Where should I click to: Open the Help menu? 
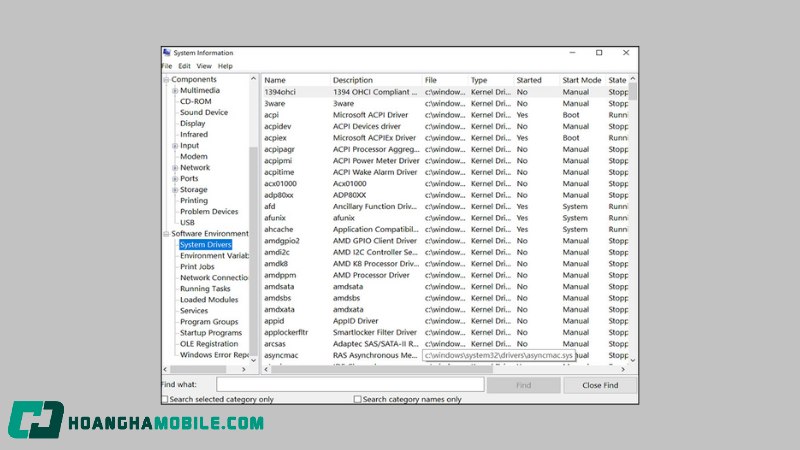pyautogui.click(x=225, y=66)
